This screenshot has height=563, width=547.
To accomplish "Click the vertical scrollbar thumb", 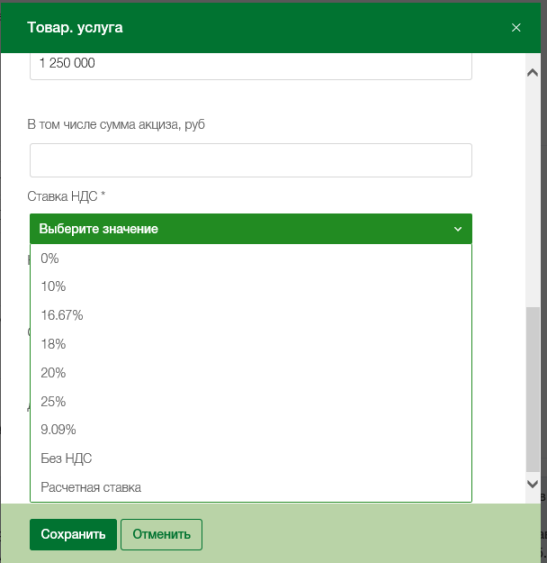I will pos(533,389).
